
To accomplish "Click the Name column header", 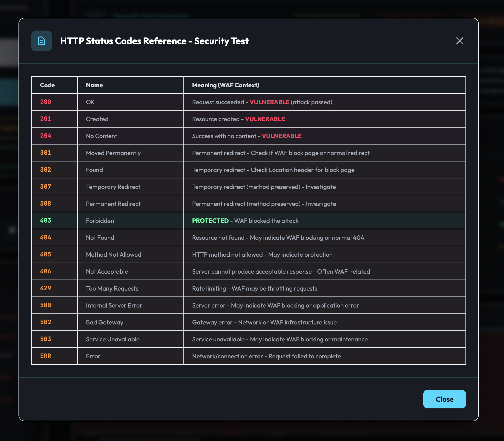I will [x=95, y=85].
